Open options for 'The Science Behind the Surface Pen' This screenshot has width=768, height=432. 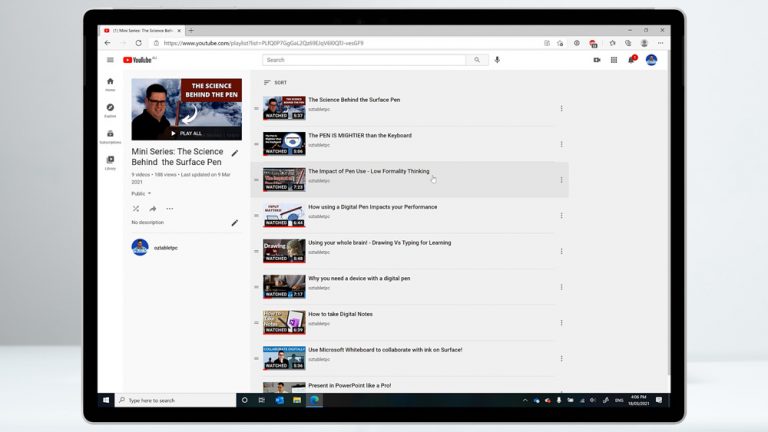[x=561, y=108]
